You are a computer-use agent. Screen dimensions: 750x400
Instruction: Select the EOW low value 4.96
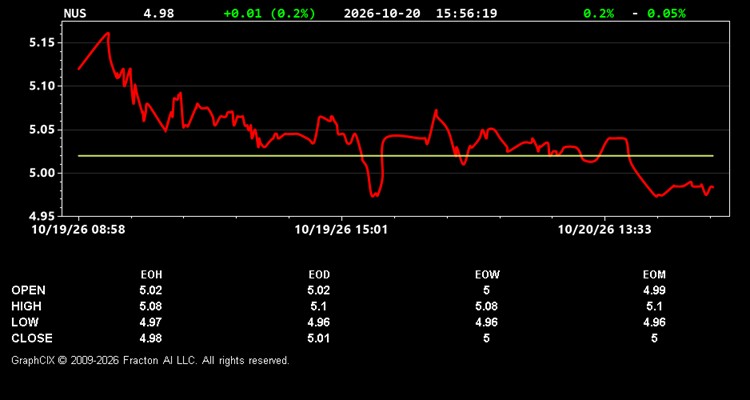[x=486, y=322]
